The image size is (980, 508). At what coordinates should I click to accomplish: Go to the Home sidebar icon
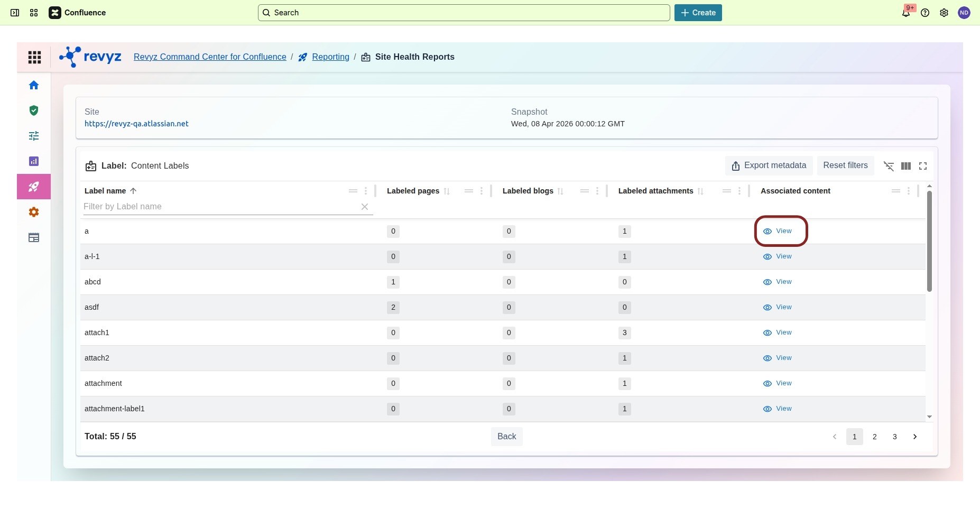click(34, 85)
